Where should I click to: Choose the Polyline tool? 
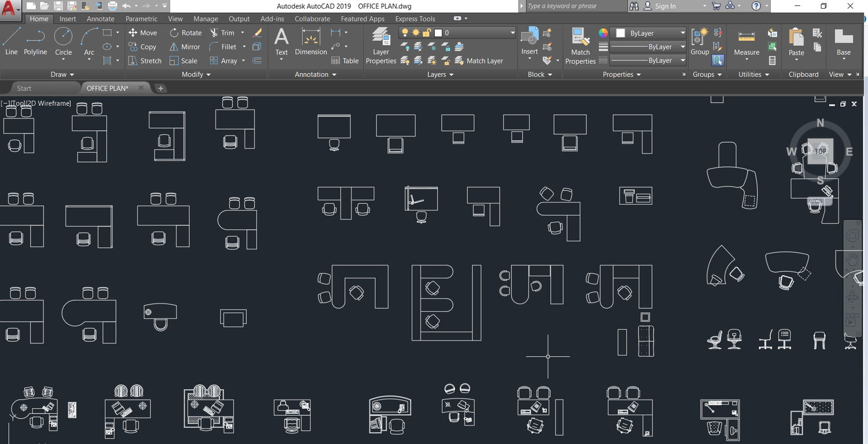click(x=35, y=41)
